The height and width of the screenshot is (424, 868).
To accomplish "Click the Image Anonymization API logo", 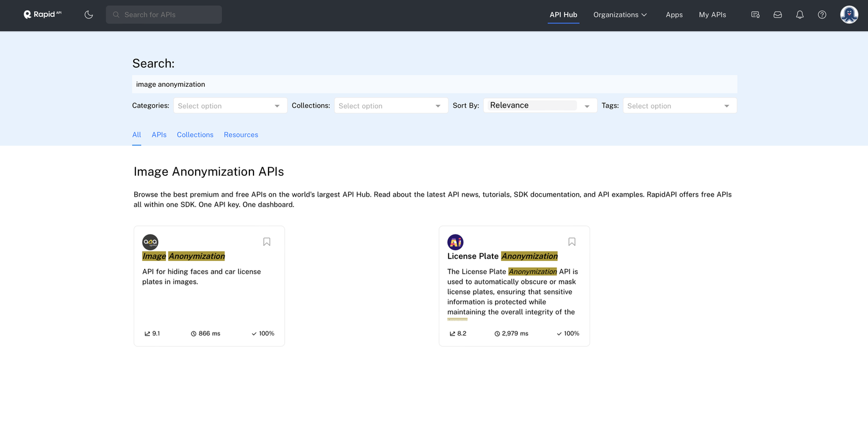I will coord(150,242).
